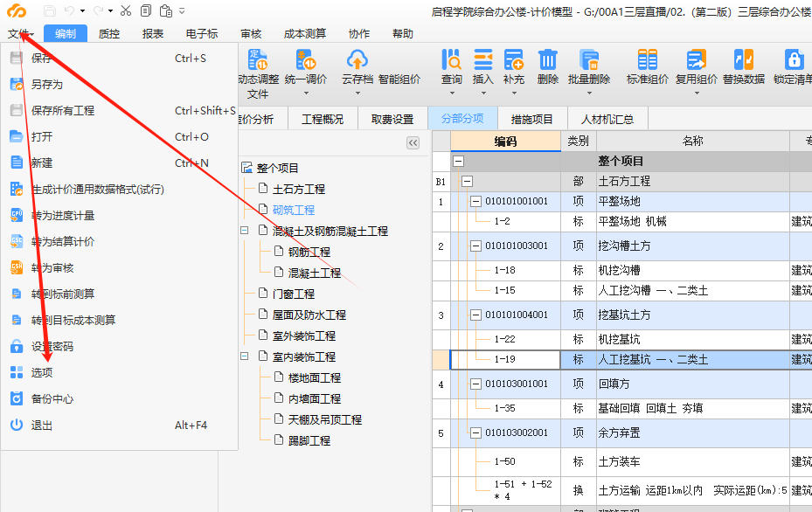Viewport: 812px width, 512px height.
Task: Choose 打开 in the file menu
Action: point(119,136)
